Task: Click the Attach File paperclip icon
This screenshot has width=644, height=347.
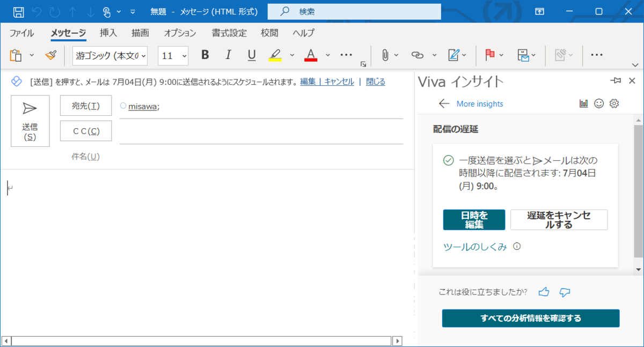Action: 384,55
